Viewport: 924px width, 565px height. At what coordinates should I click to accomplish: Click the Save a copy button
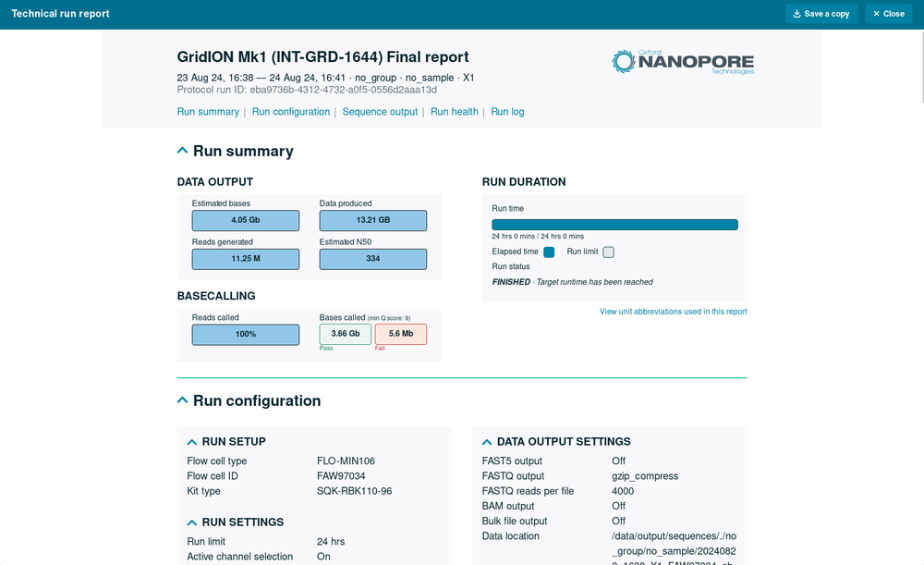click(821, 14)
